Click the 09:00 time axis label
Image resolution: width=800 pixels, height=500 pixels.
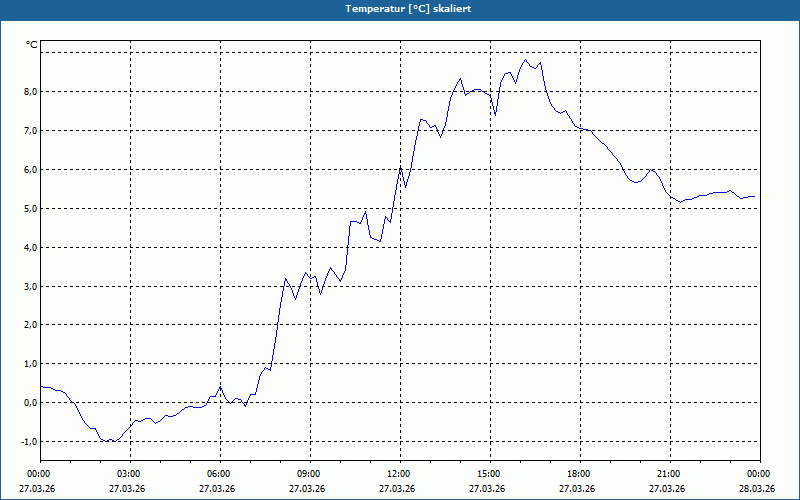310,474
